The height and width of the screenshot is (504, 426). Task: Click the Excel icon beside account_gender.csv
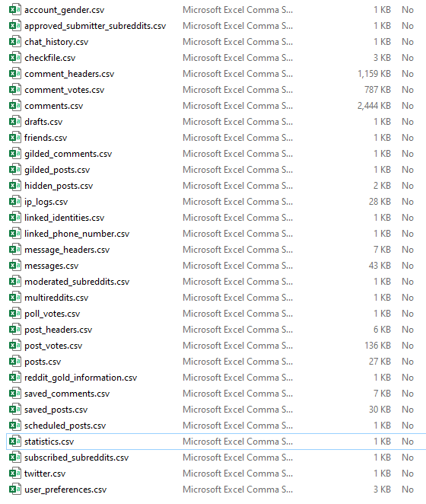(x=14, y=9)
